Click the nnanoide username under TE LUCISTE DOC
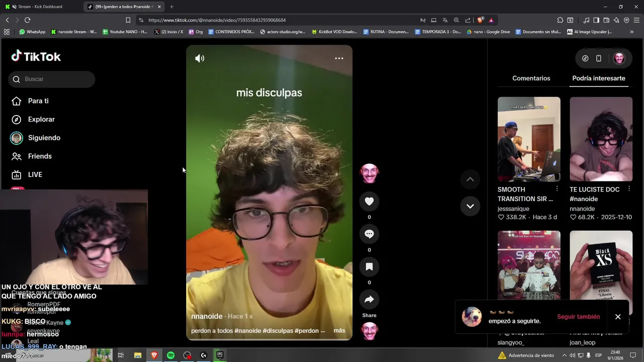This screenshot has height=362, width=644. [x=582, y=209]
